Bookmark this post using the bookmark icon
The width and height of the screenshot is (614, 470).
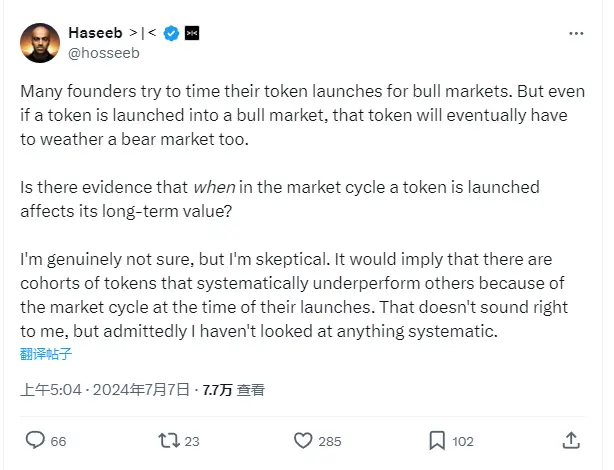tap(437, 440)
